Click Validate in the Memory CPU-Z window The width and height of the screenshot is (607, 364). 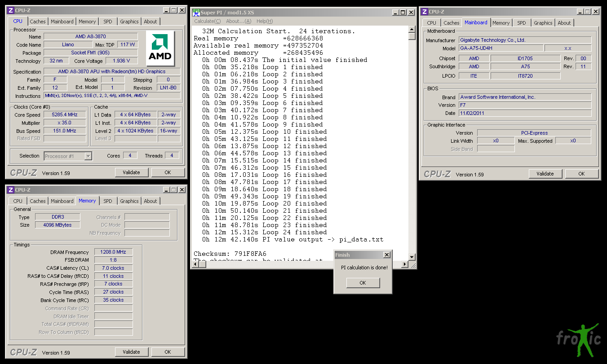[x=132, y=352]
